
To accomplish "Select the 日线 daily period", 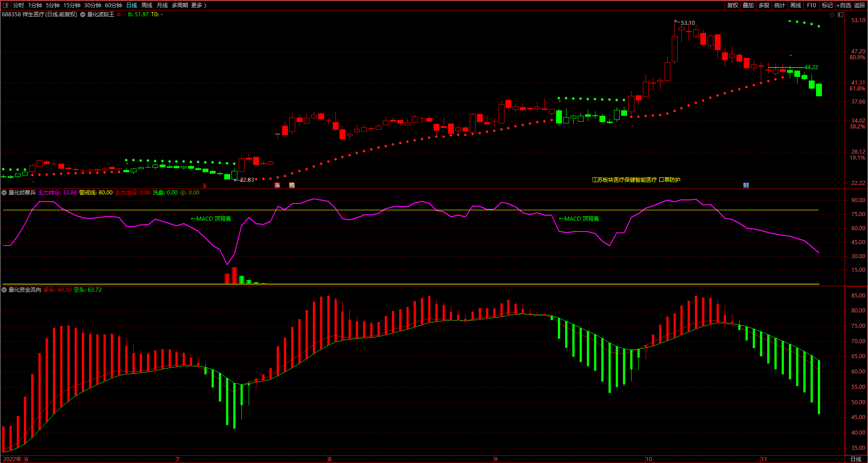I will tap(132, 5).
